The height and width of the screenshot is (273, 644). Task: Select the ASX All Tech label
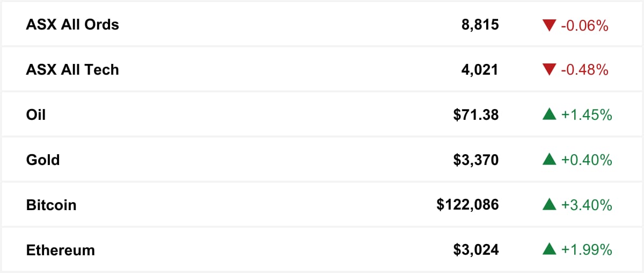(x=72, y=70)
